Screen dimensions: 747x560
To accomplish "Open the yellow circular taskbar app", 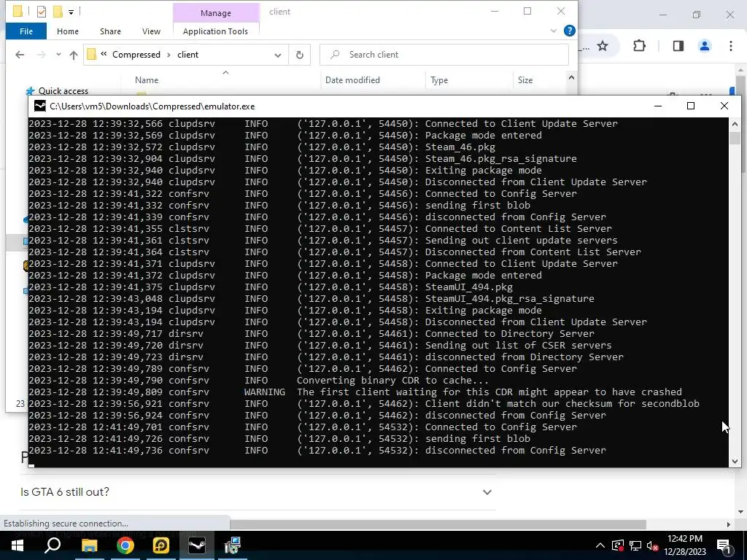I will pos(161,545).
